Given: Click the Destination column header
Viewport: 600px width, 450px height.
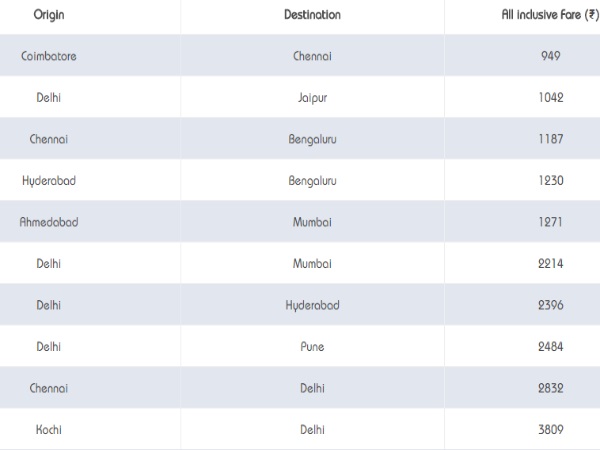Looking at the screenshot, I should click(312, 15).
